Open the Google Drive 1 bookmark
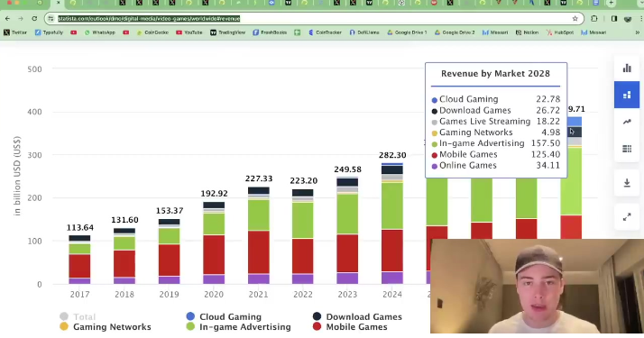The image size is (644, 338). (x=407, y=32)
